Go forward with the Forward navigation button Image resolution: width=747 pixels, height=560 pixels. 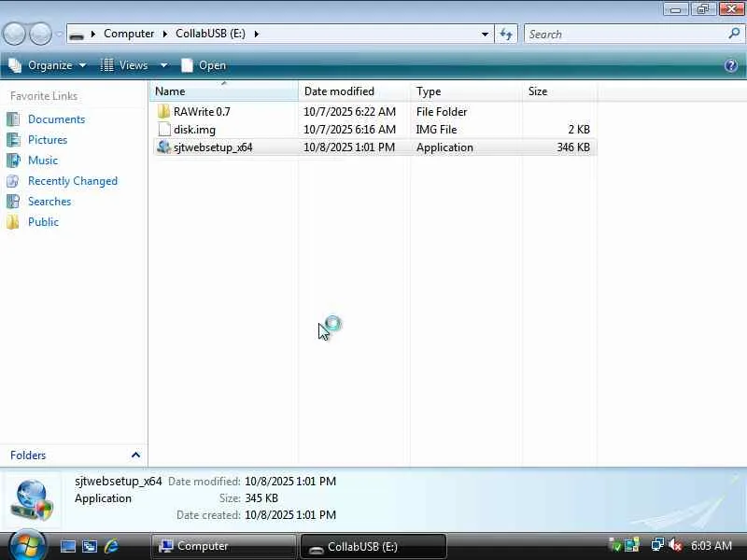40,35
